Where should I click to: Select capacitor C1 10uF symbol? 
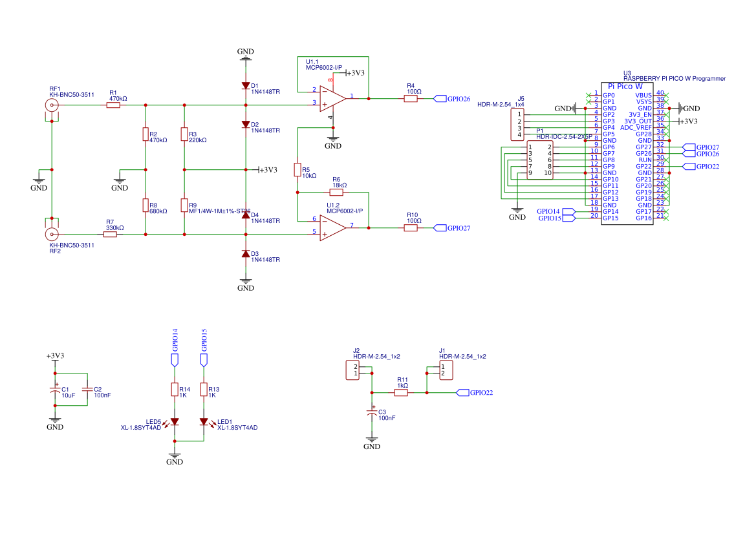55,390
